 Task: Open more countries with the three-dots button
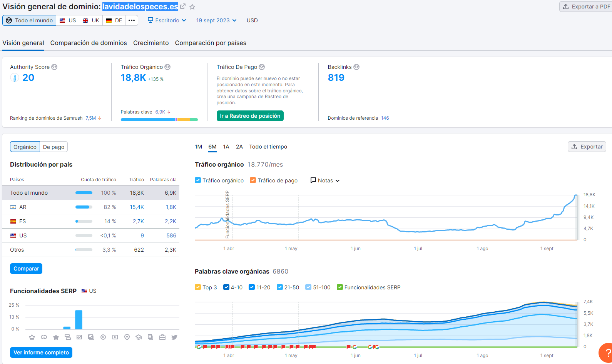coord(132,20)
